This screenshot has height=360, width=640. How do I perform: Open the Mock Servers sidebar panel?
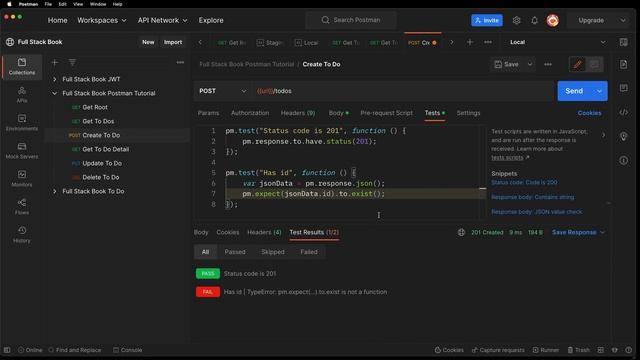[22, 151]
